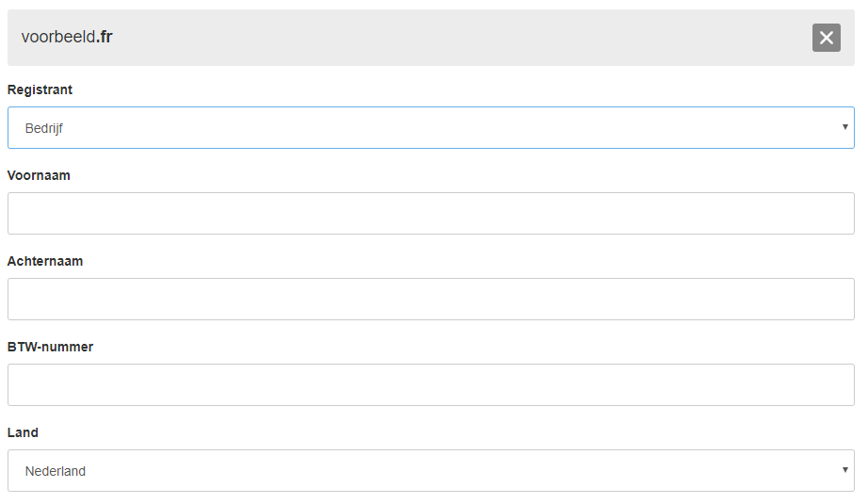Click the Registrant field label
Screen dimensions: 868x504
click(40, 89)
